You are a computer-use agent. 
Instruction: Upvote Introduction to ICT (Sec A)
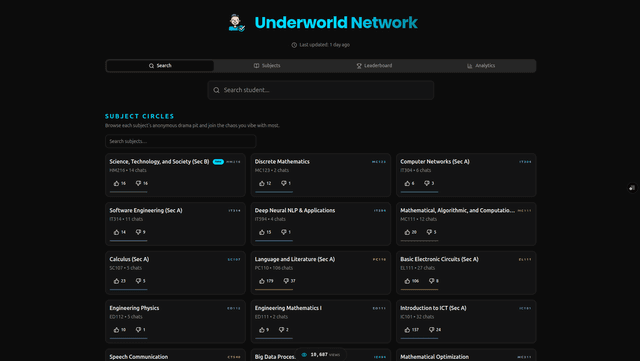[x=412, y=330]
